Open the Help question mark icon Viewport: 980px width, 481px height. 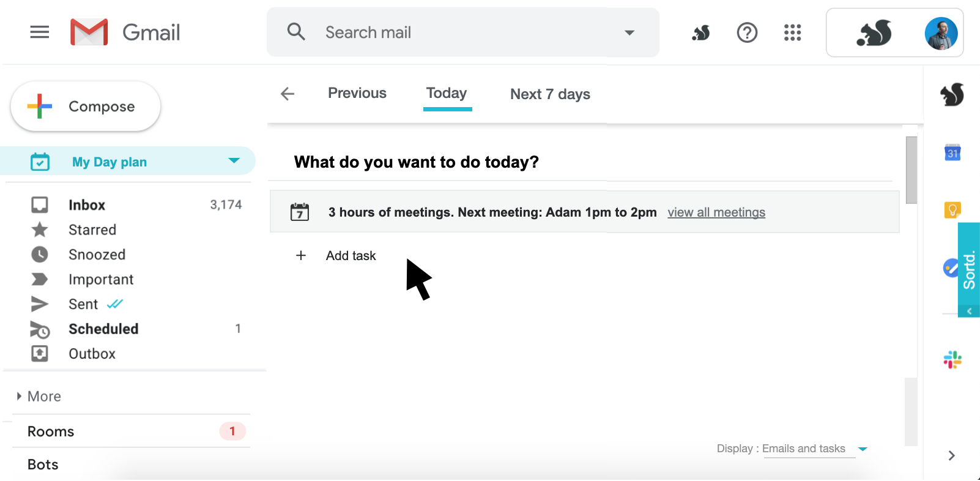click(x=747, y=32)
